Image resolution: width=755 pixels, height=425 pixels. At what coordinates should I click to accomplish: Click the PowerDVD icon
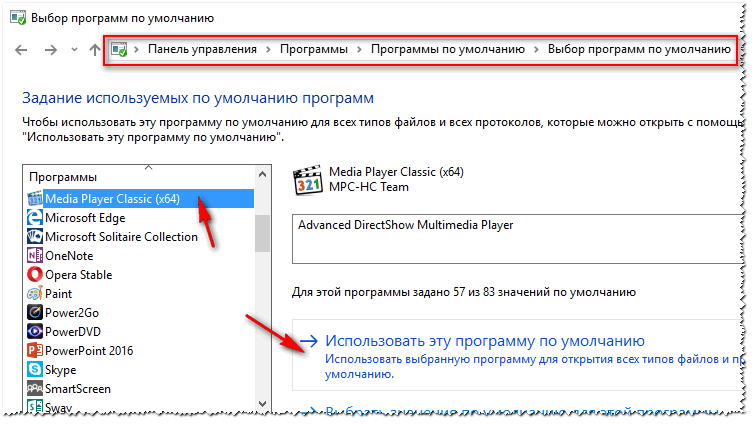click(x=35, y=331)
